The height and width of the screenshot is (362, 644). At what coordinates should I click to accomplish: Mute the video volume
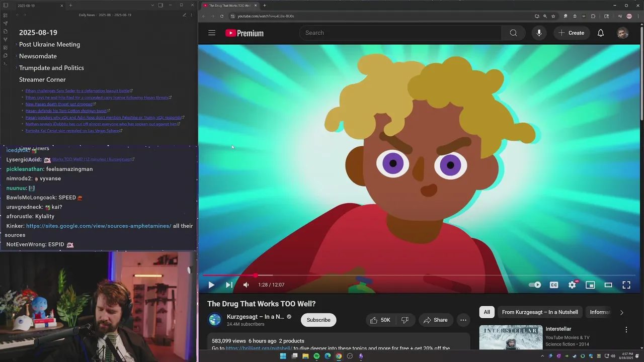click(x=246, y=285)
